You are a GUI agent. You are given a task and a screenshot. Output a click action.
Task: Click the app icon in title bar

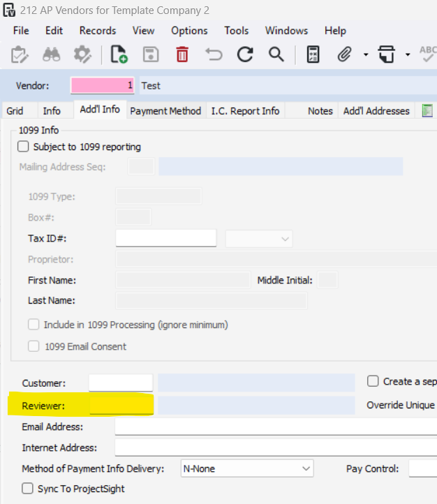9,10
